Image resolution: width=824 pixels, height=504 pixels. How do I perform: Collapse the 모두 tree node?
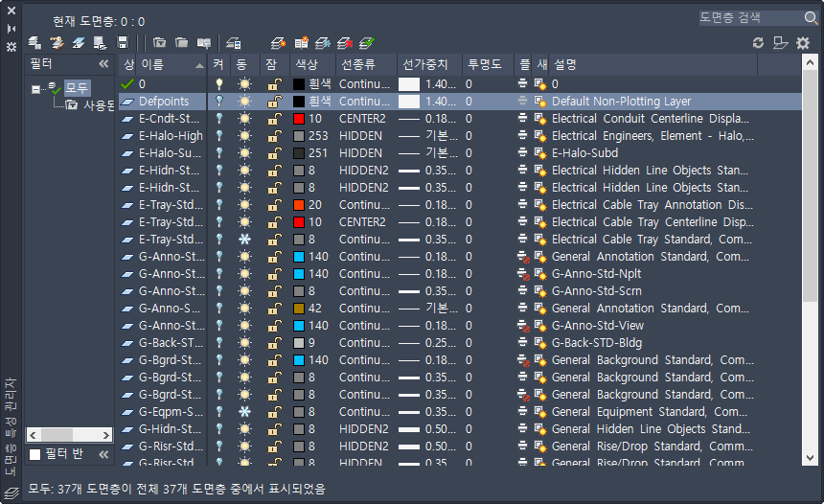[35, 89]
